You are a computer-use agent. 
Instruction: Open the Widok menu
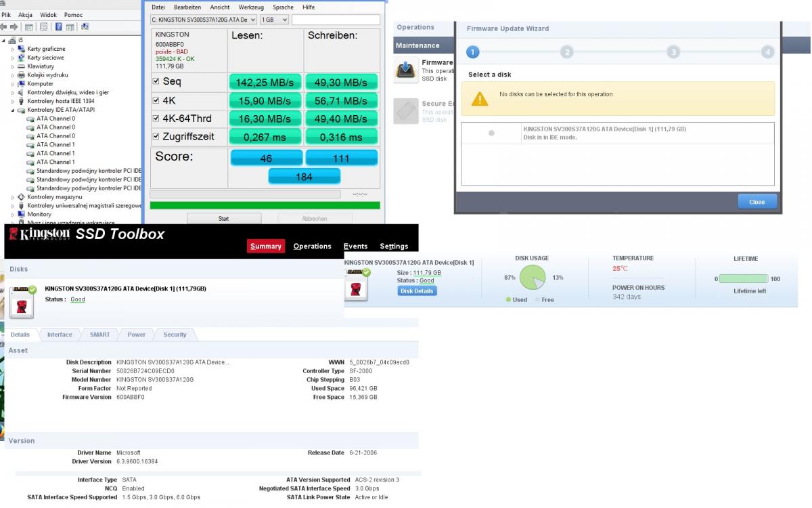pos(49,15)
